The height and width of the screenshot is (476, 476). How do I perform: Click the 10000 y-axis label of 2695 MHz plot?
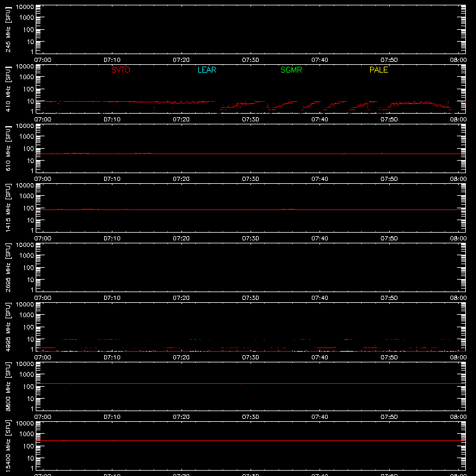(x=25, y=245)
